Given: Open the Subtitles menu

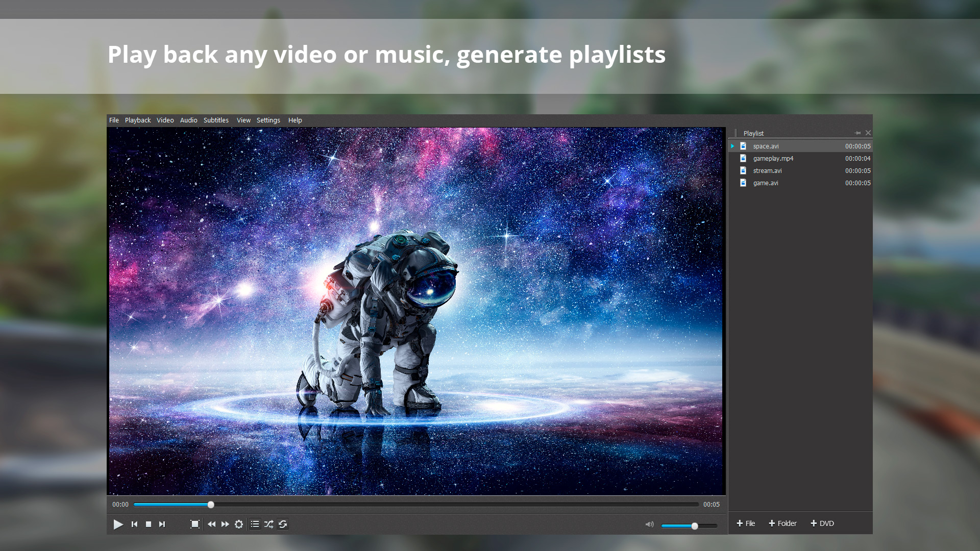Looking at the screenshot, I should coord(216,120).
